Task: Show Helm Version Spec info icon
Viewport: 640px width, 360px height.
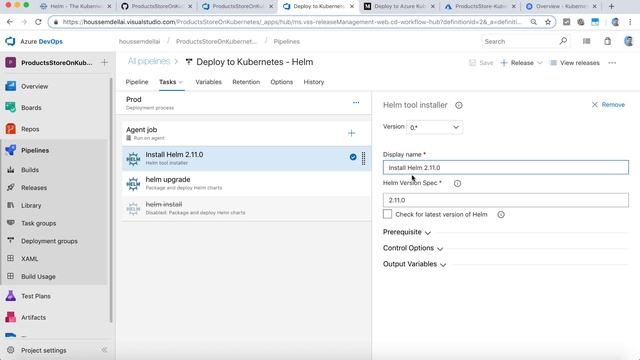Action: click(458, 183)
